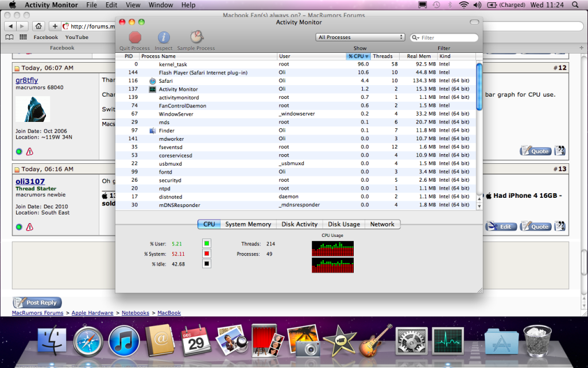The height and width of the screenshot is (368, 588).
Task: Select the kernel_task process row
Action: pyautogui.click(x=296, y=64)
